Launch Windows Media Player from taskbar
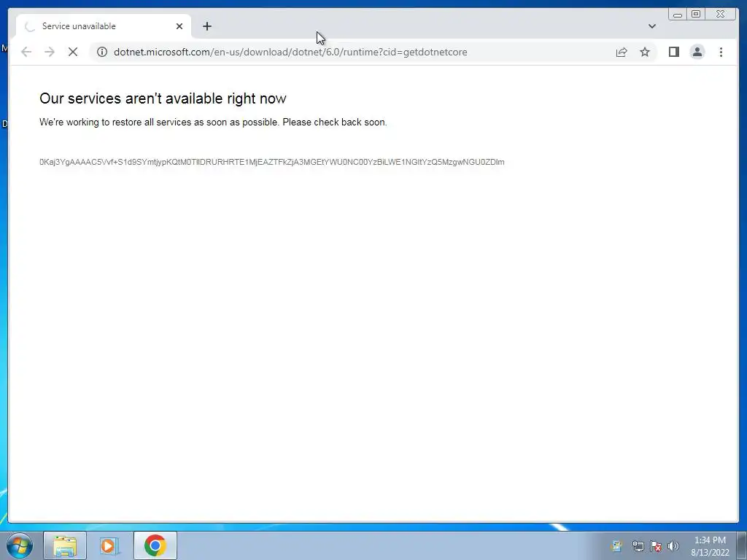The width and height of the screenshot is (747, 560). point(109,545)
